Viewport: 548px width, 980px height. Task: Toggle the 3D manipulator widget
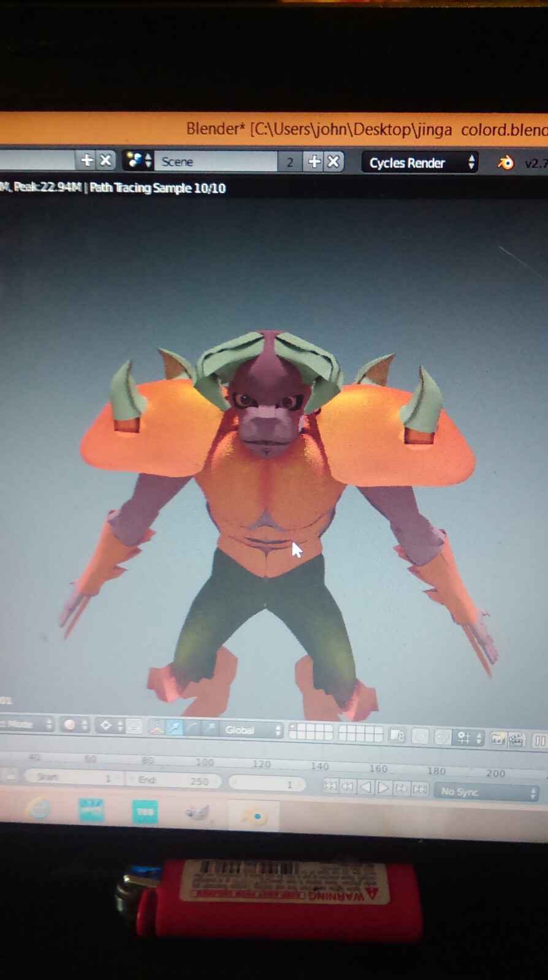[157, 728]
